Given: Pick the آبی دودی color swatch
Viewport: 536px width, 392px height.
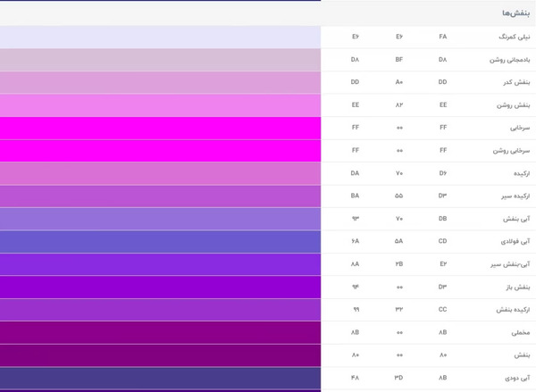Looking at the screenshot, I should (x=160, y=378).
